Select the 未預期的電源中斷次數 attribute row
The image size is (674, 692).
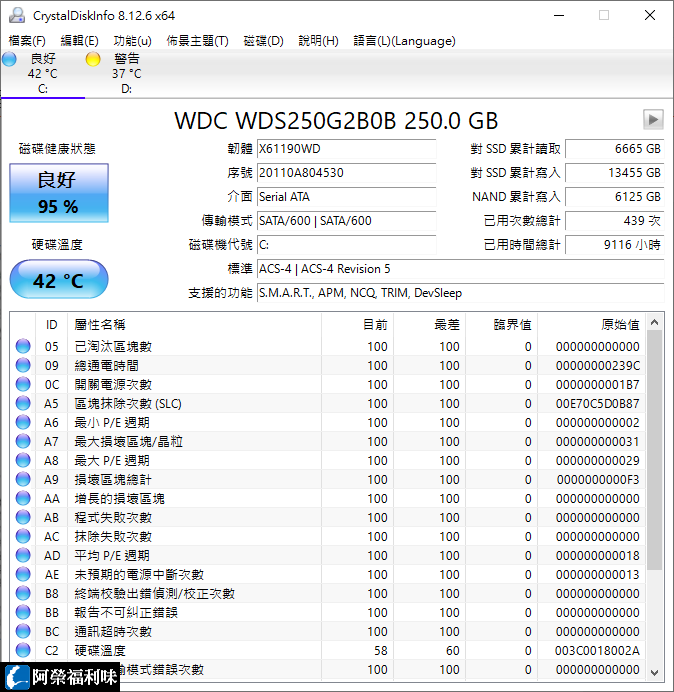pos(328,574)
